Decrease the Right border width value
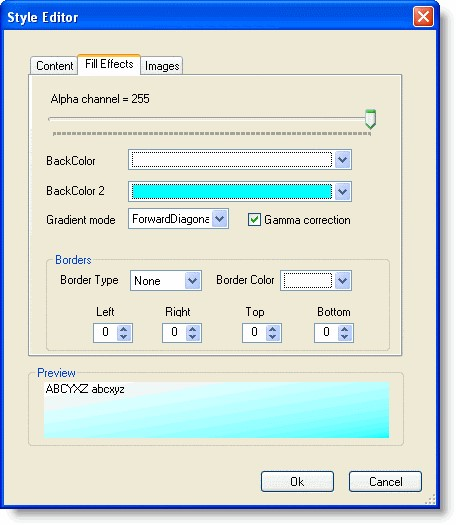The width and height of the screenshot is (456, 525). coord(193,336)
